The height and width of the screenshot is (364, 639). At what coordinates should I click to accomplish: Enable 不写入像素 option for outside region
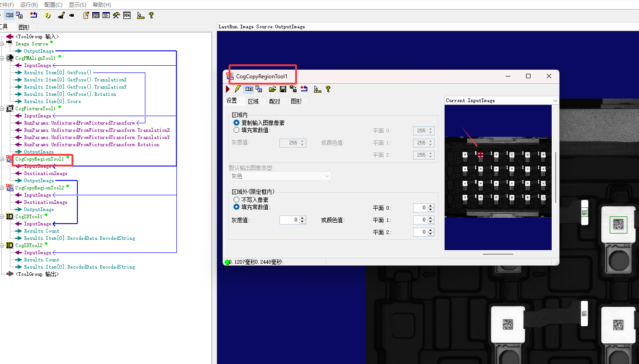[x=236, y=199]
